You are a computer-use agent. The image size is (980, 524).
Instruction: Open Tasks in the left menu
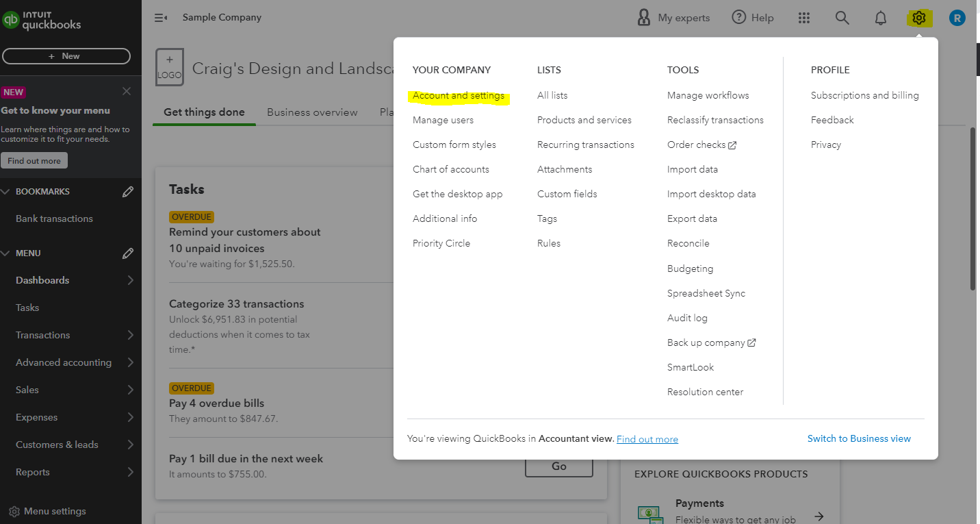[27, 308]
